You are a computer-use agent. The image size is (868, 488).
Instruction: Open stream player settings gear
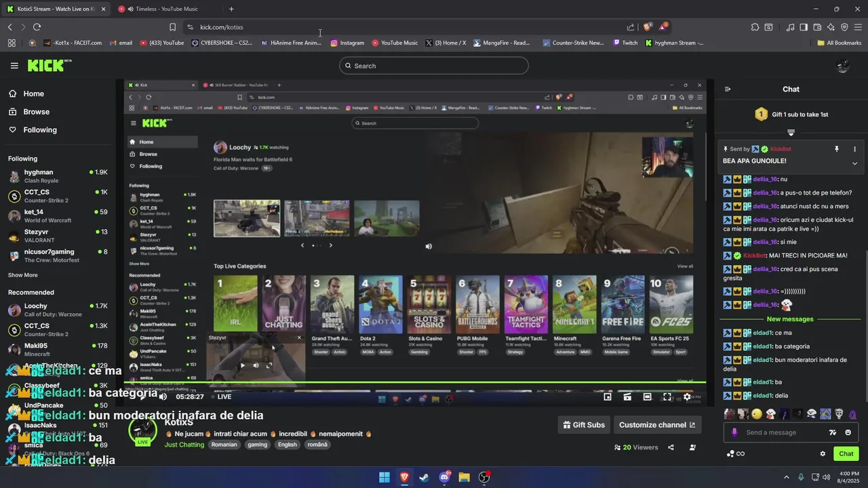click(x=687, y=396)
